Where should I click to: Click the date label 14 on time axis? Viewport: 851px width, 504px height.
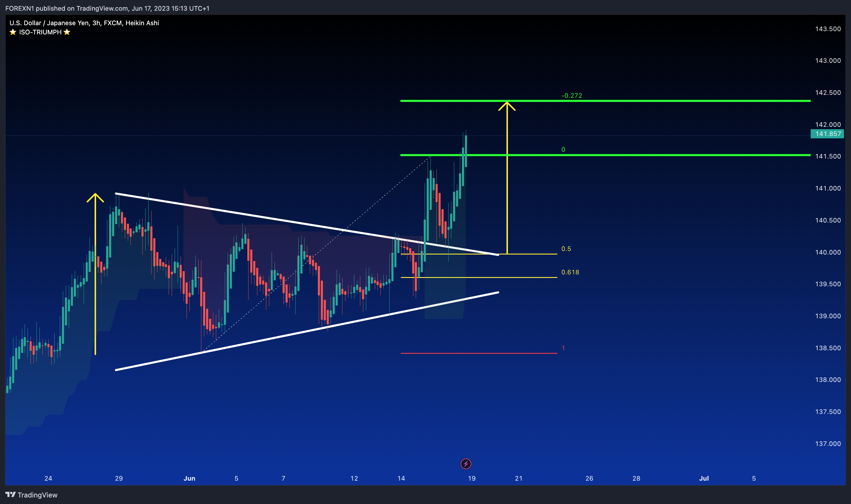tap(401, 478)
